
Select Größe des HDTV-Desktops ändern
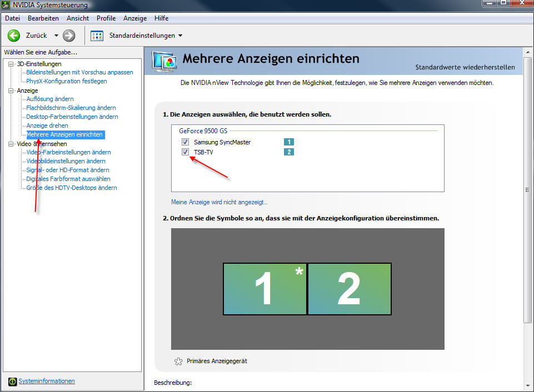click(72, 188)
